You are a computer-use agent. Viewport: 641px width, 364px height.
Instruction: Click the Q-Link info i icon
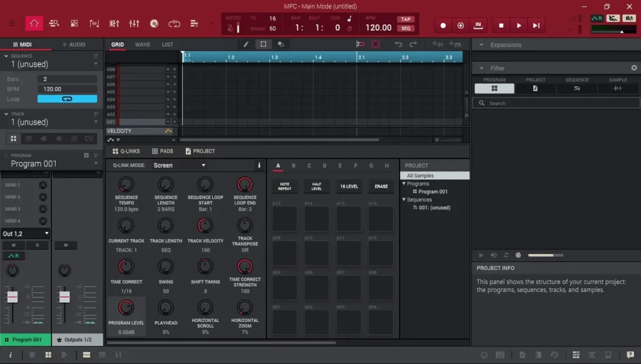(x=259, y=165)
